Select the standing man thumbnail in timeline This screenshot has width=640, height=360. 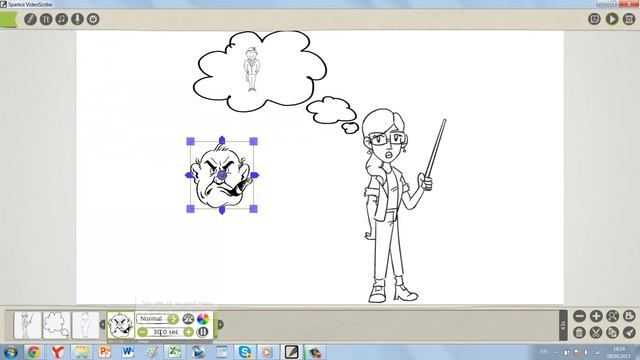click(86, 325)
